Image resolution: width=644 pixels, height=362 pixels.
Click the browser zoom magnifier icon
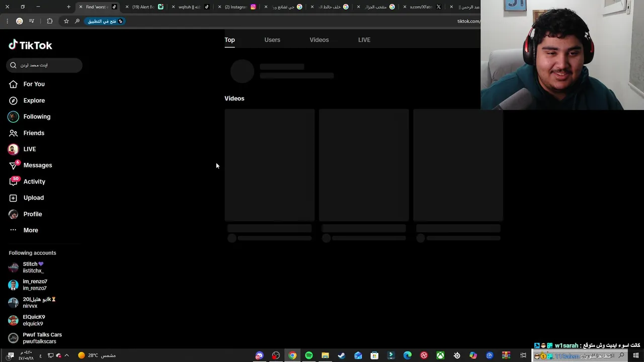[x=77, y=21]
